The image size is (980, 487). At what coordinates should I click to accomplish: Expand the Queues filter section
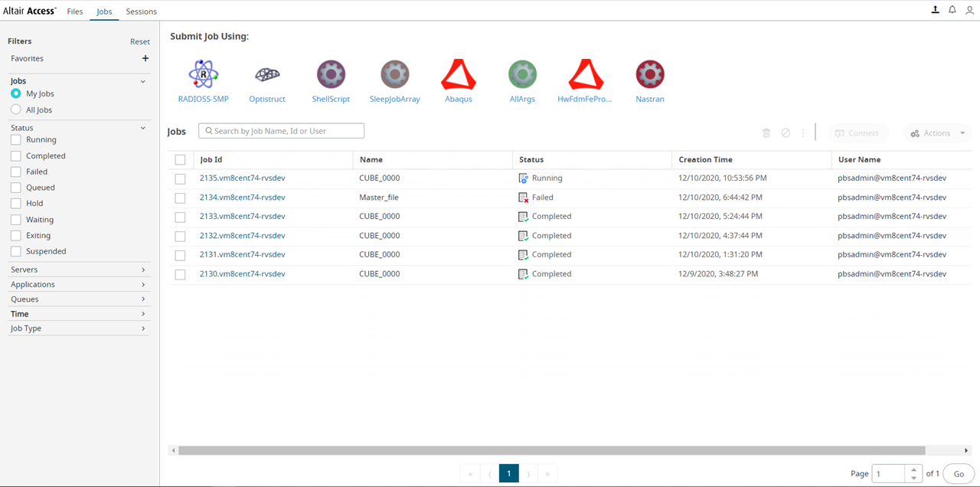[143, 299]
